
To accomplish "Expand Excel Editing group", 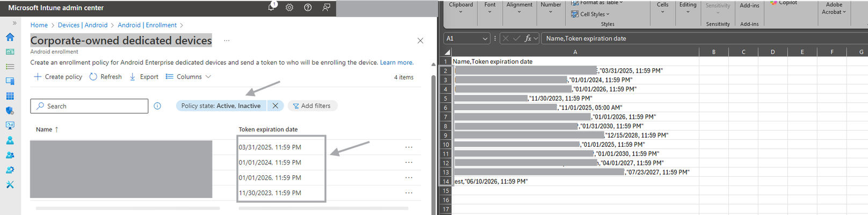I will pyautogui.click(x=688, y=8).
